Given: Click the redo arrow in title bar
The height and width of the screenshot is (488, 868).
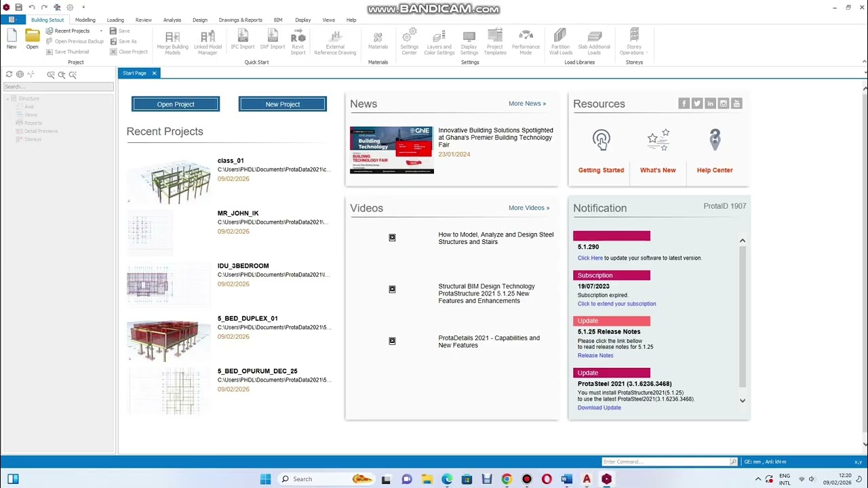Looking at the screenshot, I should [x=44, y=7].
